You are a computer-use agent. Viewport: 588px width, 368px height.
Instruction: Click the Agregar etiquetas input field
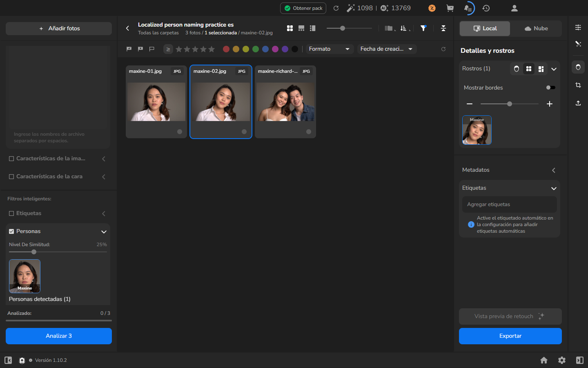510,204
